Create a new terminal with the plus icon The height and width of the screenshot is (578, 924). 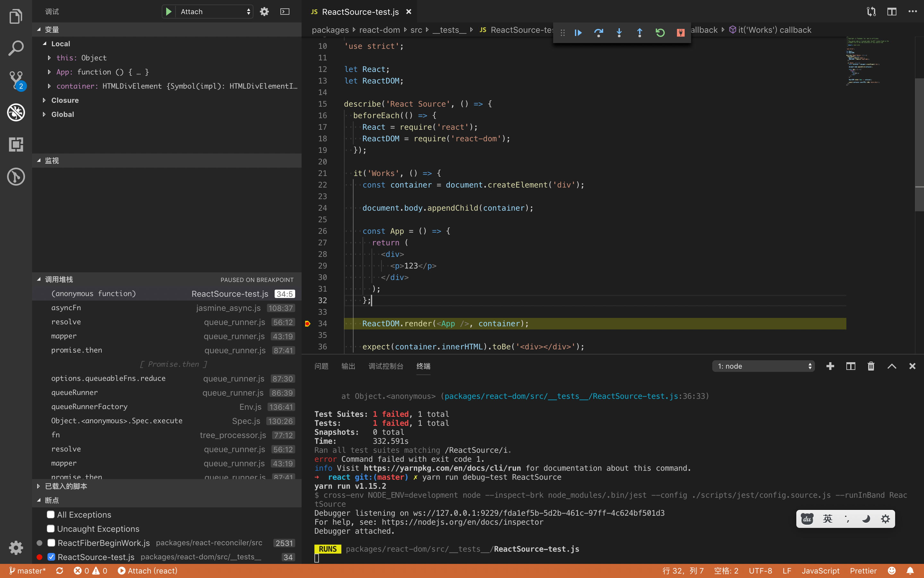pyautogui.click(x=830, y=366)
